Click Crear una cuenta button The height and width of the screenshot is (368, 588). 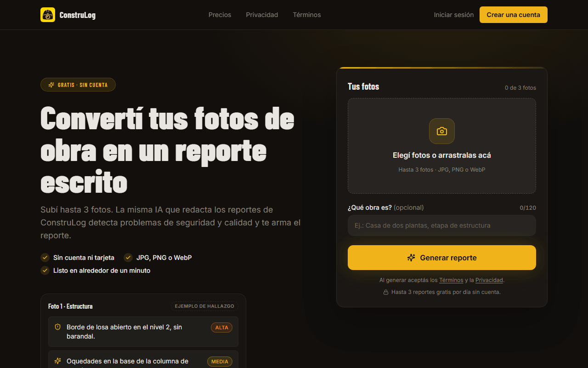(514, 15)
